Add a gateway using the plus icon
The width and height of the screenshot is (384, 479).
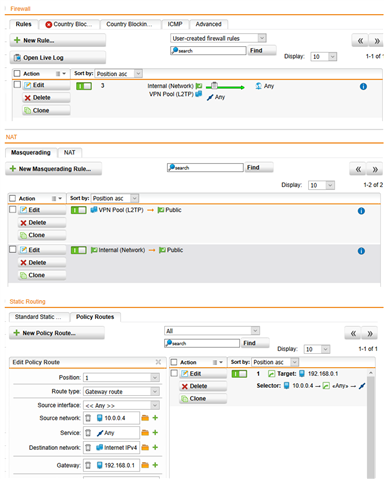[155, 465]
